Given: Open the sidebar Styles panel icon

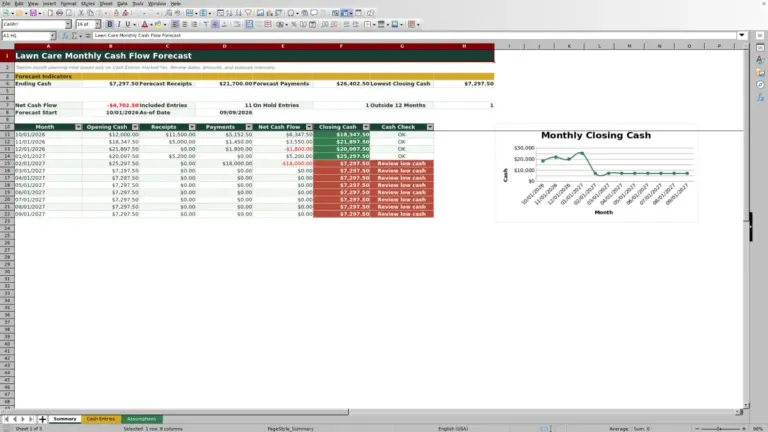Looking at the screenshot, I should 760,60.
